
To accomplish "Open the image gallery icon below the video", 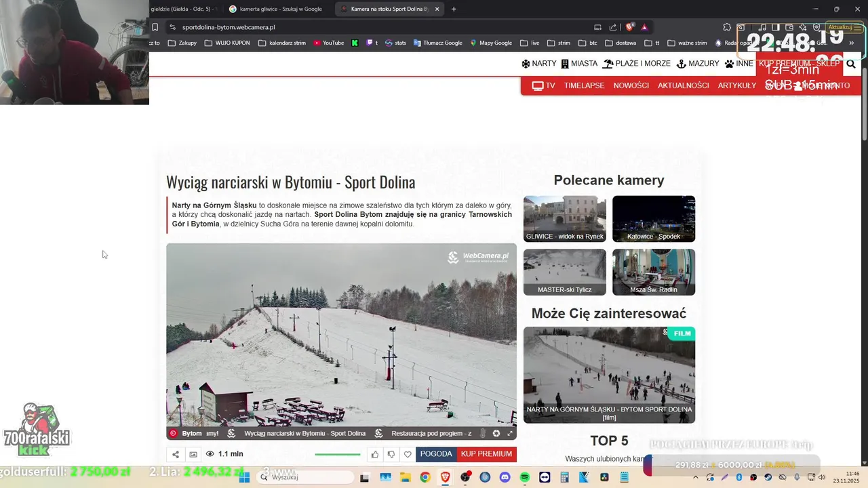I will pyautogui.click(x=193, y=455).
